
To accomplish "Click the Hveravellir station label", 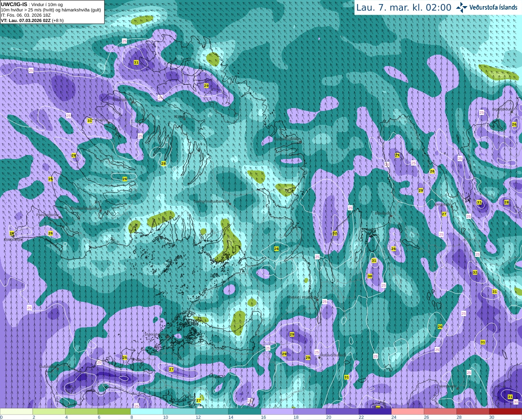I will tap(448, 386).
